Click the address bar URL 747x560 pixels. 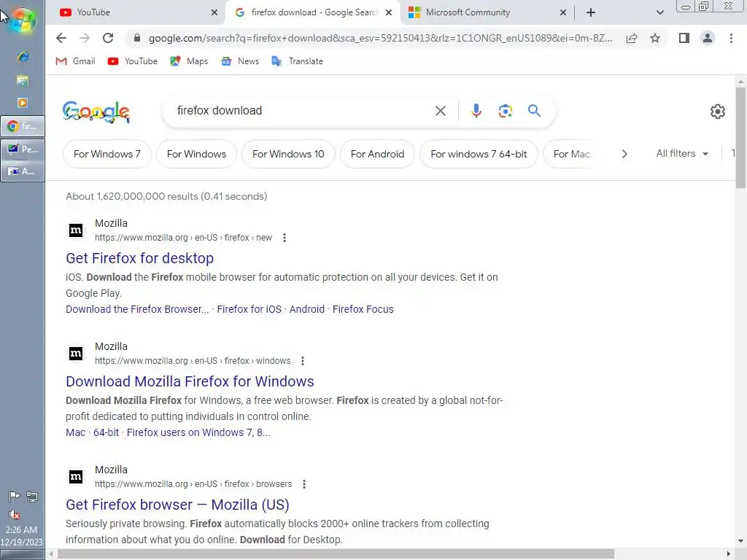tap(380, 38)
